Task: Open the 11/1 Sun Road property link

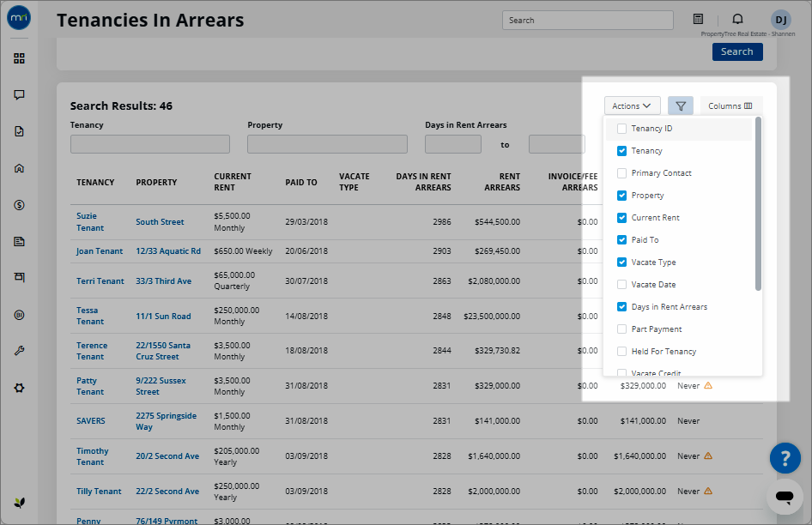Action: 163,316
